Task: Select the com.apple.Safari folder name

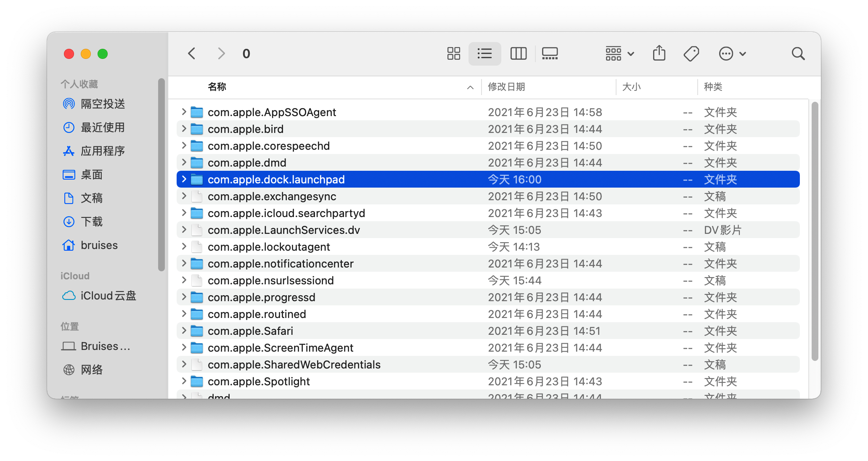Action: 250,331
